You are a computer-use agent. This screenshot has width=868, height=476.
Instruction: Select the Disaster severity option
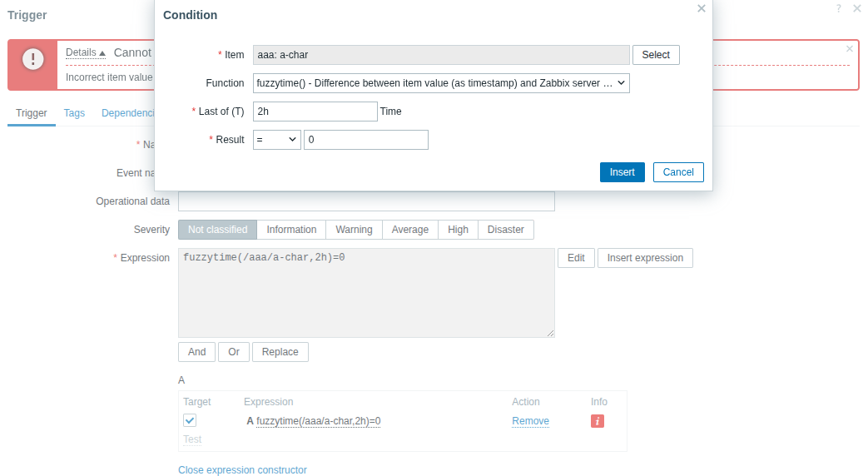click(x=505, y=230)
